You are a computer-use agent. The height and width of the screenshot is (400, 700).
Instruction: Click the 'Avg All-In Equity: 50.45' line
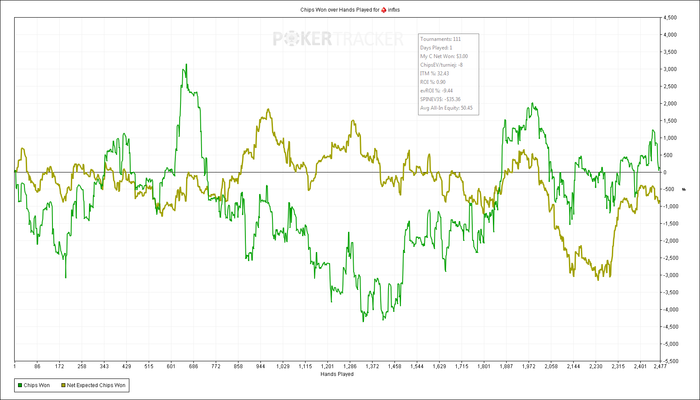point(446,108)
